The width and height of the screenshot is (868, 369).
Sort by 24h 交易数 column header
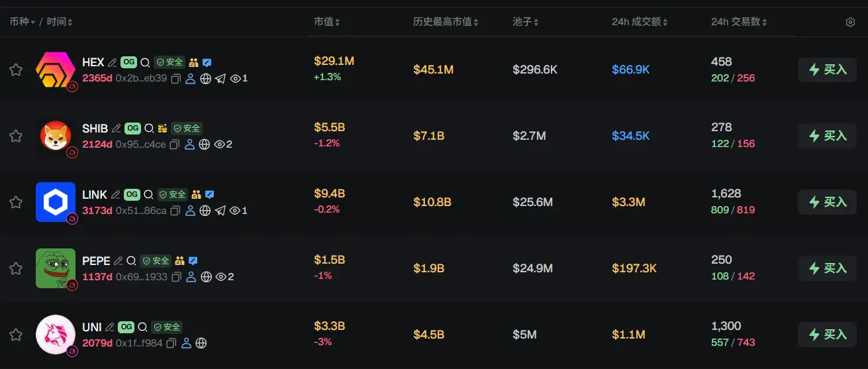(x=740, y=22)
